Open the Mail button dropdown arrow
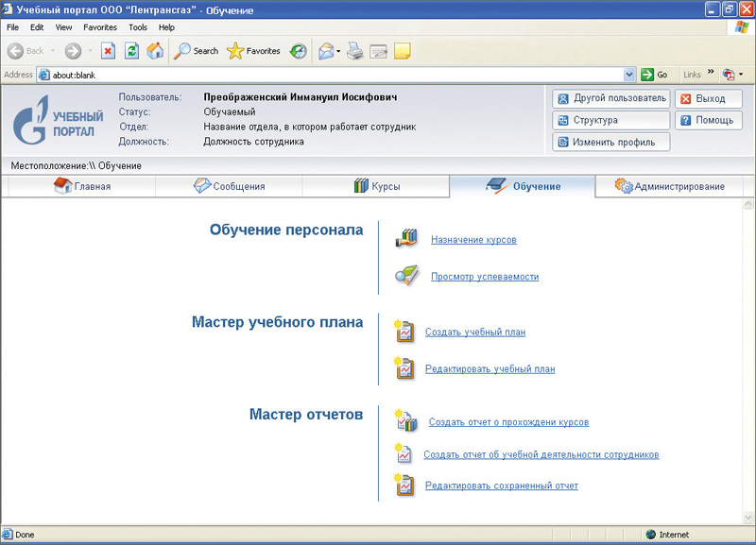 pyautogui.click(x=338, y=51)
